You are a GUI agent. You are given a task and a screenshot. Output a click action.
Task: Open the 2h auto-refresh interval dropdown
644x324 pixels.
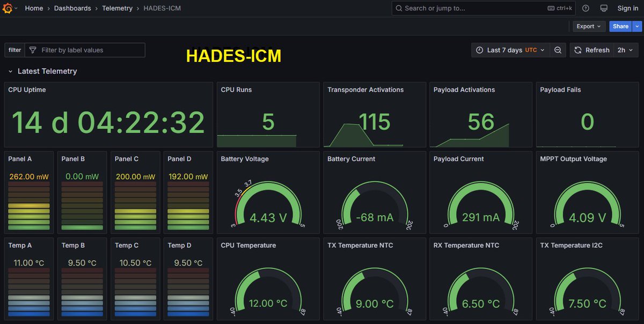[625, 49]
